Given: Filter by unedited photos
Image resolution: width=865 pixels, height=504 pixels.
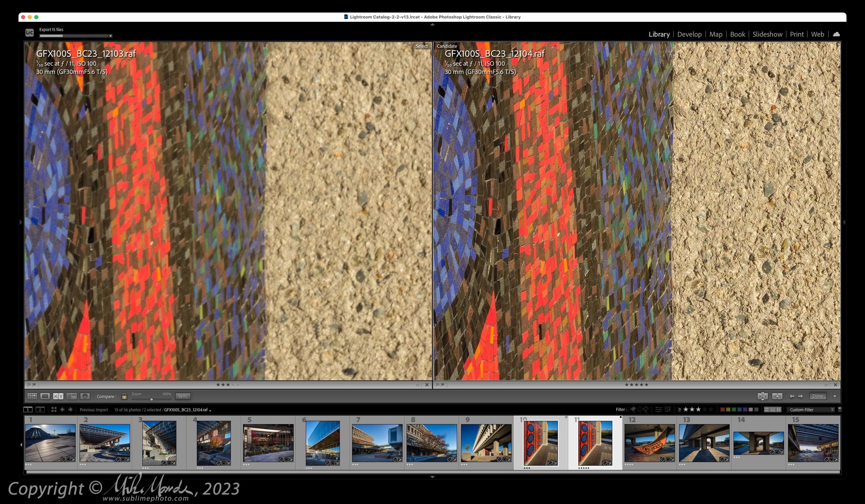Looking at the screenshot, I should coord(668,409).
